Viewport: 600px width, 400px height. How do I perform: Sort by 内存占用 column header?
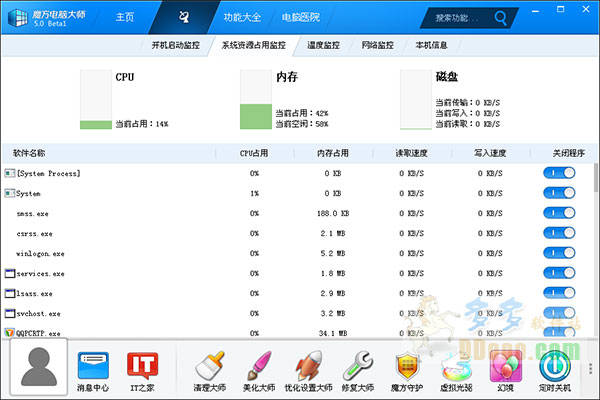(x=333, y=153)
